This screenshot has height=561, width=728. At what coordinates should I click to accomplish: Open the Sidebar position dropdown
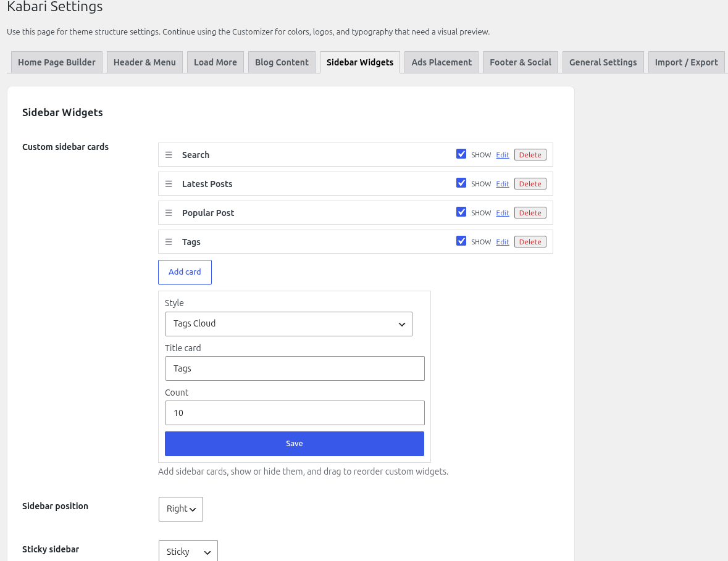pos(180,509)
